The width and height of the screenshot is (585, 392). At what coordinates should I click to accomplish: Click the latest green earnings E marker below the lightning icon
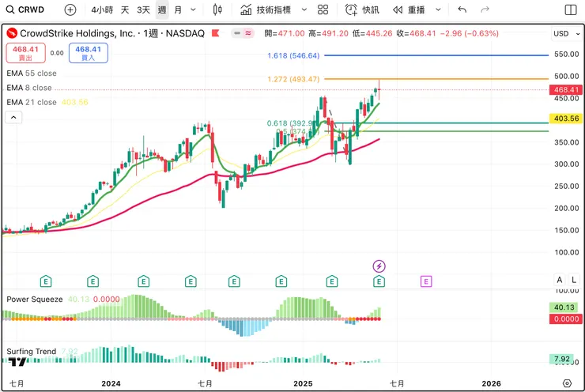tap(379, 281)
